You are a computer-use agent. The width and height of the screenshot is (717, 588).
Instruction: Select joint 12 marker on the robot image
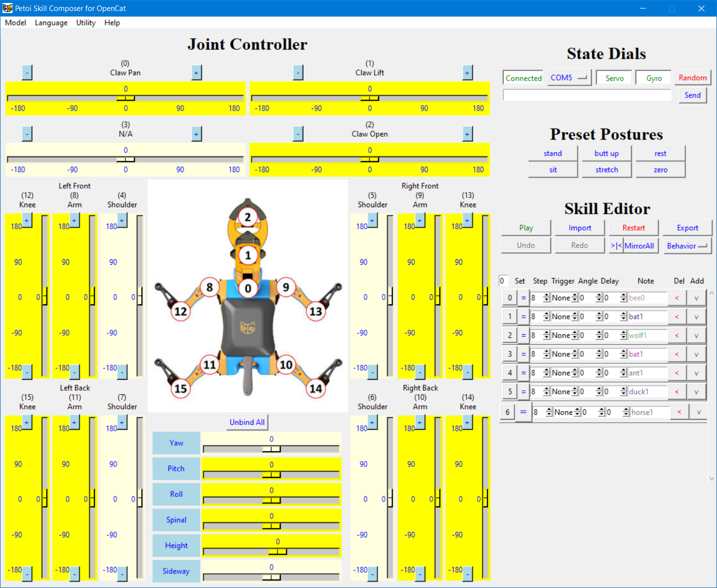[x=180, y=311]
